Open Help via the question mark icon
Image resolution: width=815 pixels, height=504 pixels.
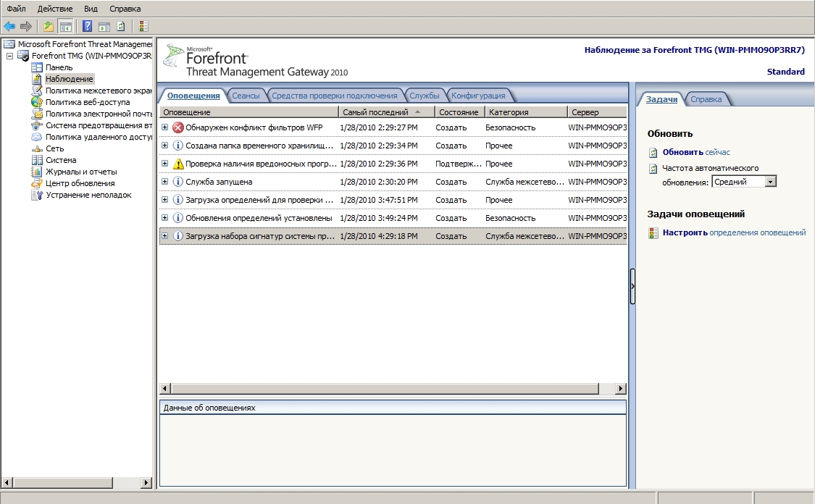[x=88, y=26]
